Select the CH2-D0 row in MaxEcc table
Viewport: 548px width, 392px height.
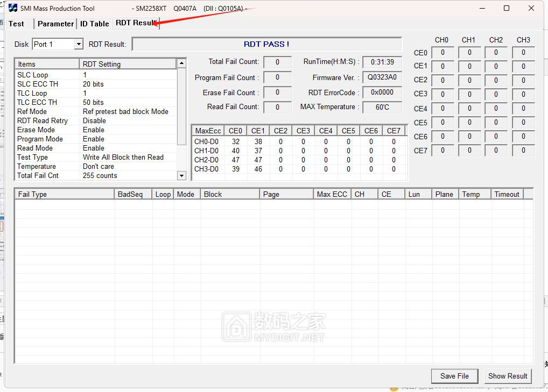click(300, 160)
